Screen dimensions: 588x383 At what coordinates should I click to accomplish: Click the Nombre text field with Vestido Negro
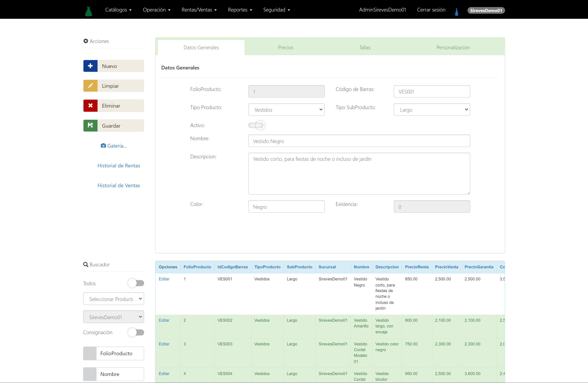(x=359, y=141)
